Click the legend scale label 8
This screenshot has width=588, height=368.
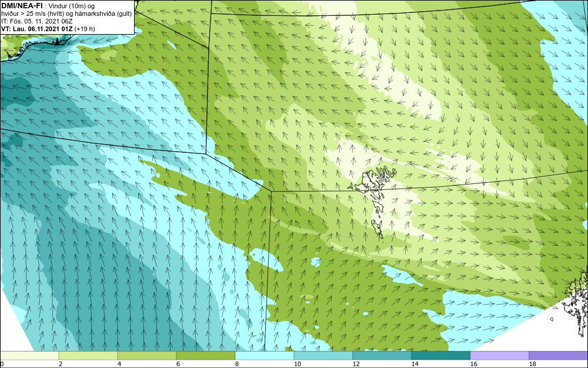tap(236, 364)
